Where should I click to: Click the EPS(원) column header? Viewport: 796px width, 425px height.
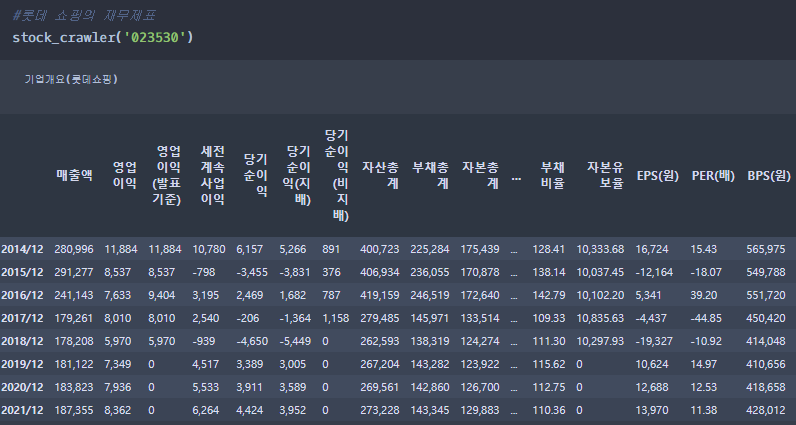(x=658, y=176)
